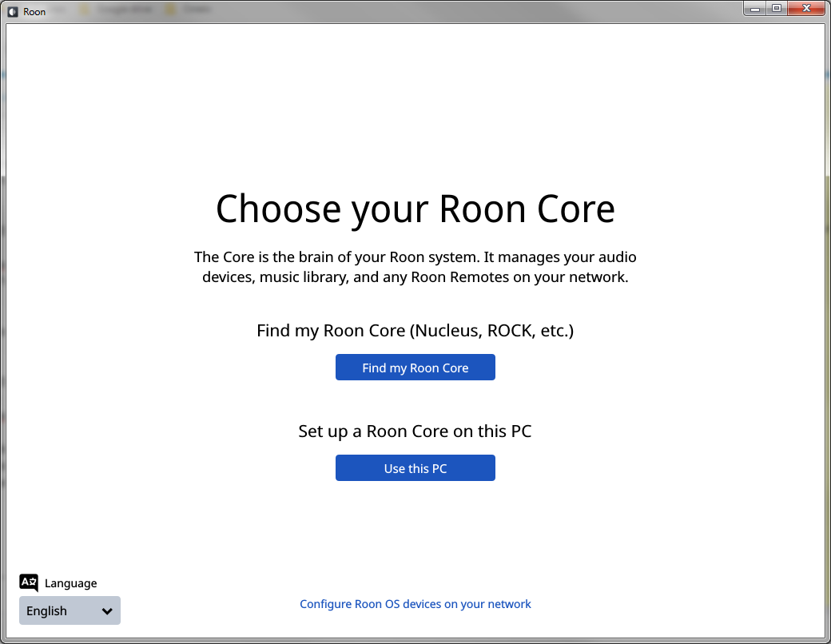Click the Language label above the selector
Image resolution: width=831 pixels, height=644 pixels.
[x=70, y=583]
